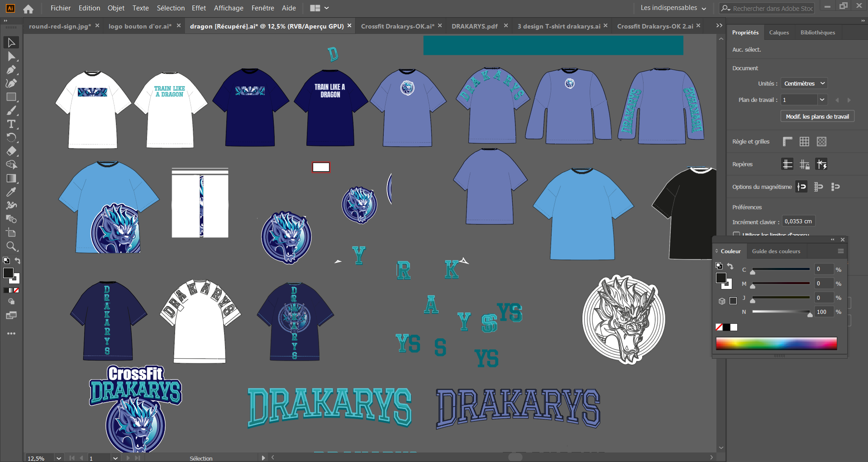Screen dimensions: 868x462
Task: Toggle snap to point magnetism option
Action: [801, 187]
